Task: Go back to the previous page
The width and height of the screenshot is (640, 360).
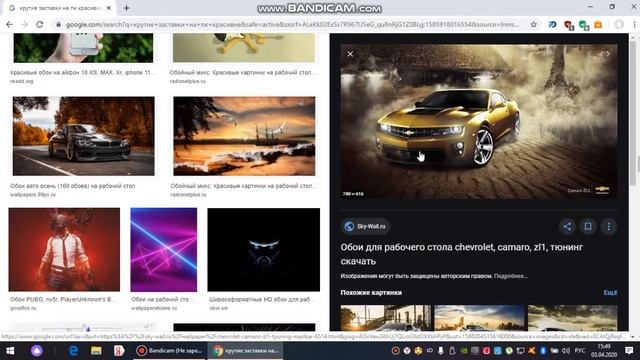Action: point(9,24)
